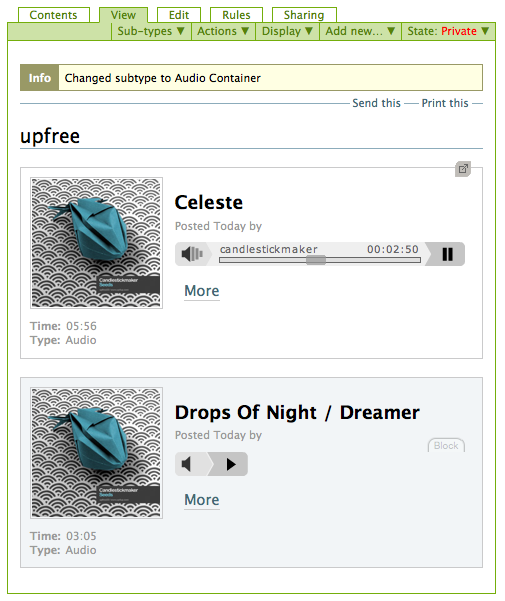505x601 pixels.
Task: Click the candlestickmaker artist text in player
Action: coord(269,249)
